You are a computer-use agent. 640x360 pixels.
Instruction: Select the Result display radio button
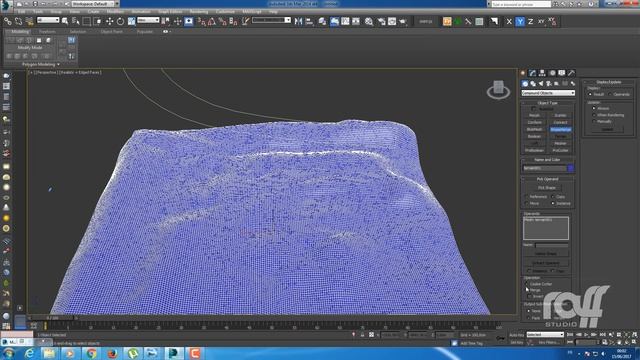590,94
